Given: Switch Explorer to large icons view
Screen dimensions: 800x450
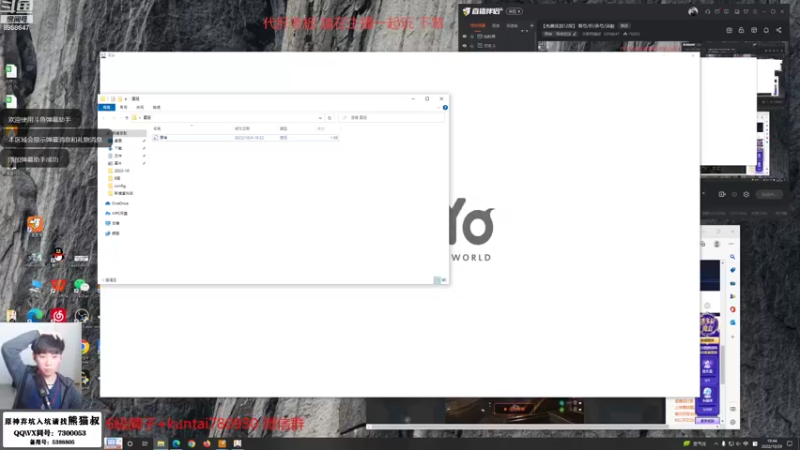Looking at the screenshot, I should 443,280.
